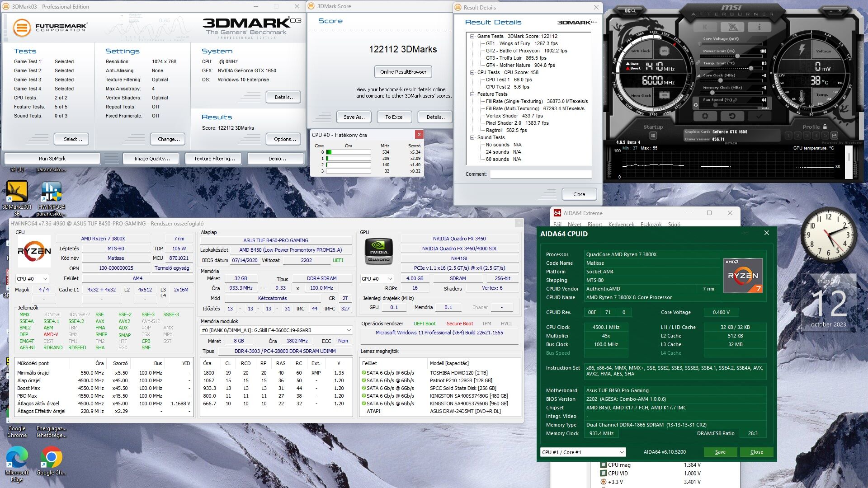Open the Riport menu in AIDA64

(594, 224)
